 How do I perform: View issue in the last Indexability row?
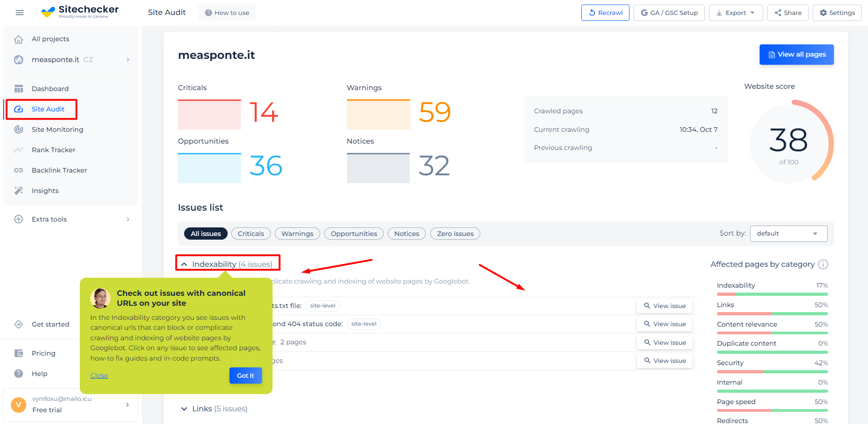tap(665, 361)
